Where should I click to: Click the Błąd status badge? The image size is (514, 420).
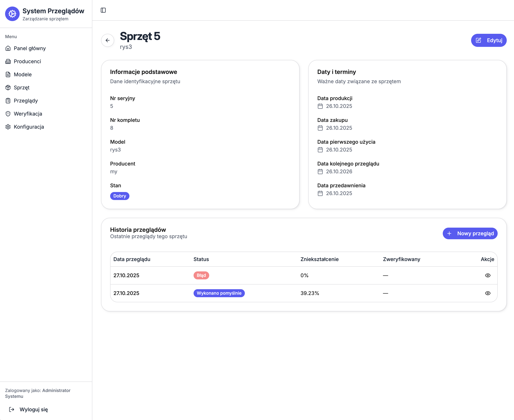tap(201, 275)
